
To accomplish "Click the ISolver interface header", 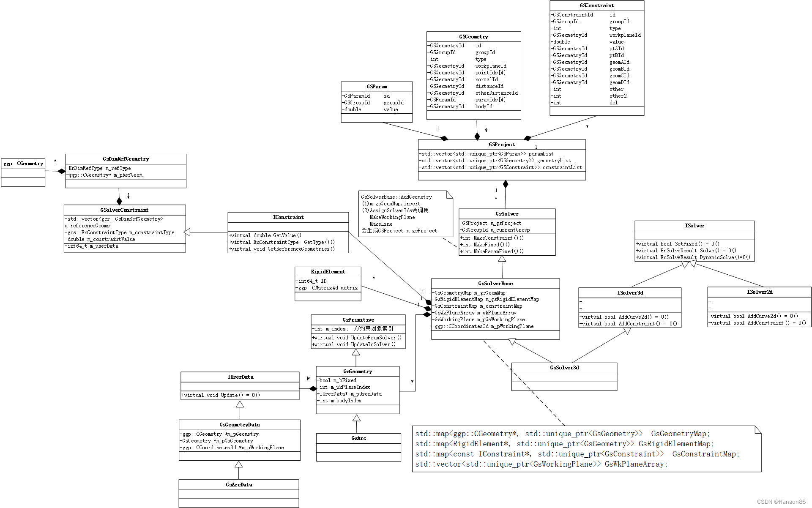I will [694, 226].
